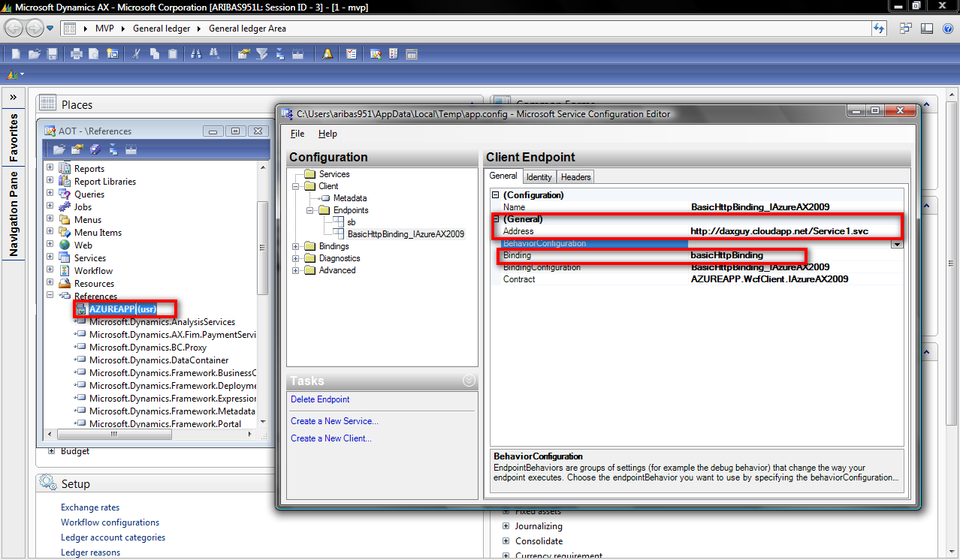Click the Find binoculars toolbar icon
The image size is (960, 560).
[196, 54]
